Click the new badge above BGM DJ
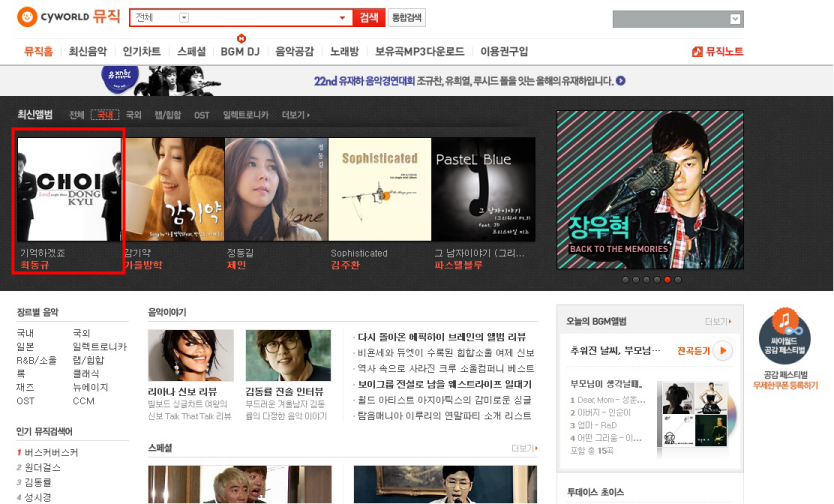Screen dimensions: 834x504 click(x=241, y=38)
